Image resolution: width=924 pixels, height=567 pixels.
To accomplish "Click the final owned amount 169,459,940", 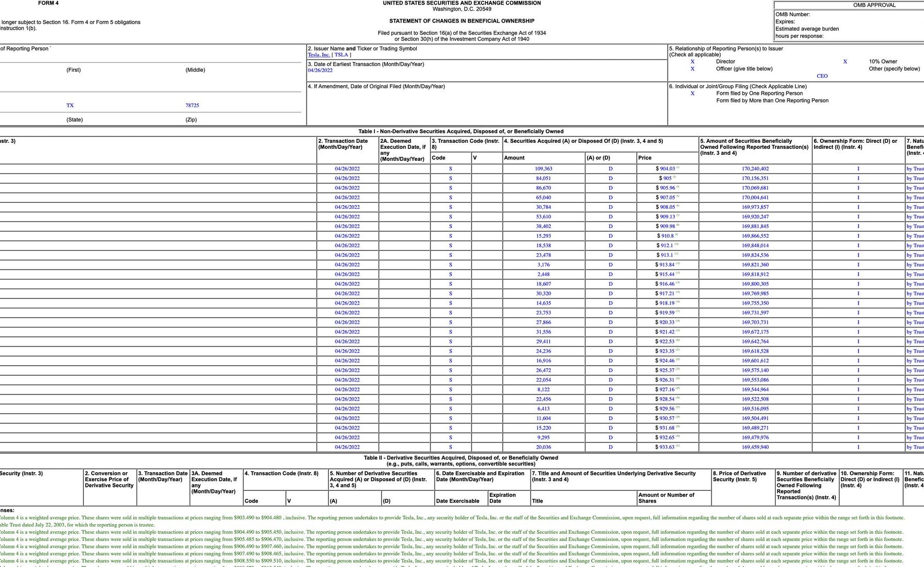I will (755, 447).
